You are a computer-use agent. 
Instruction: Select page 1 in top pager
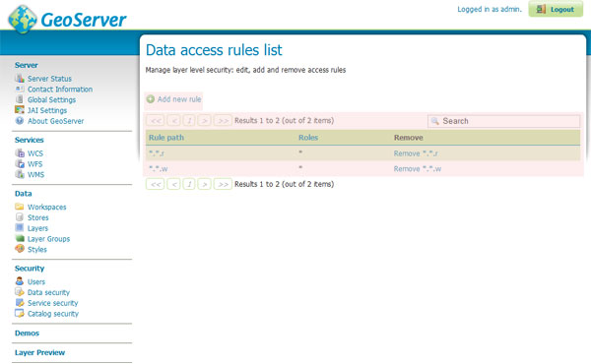click(x=189, y=120)
